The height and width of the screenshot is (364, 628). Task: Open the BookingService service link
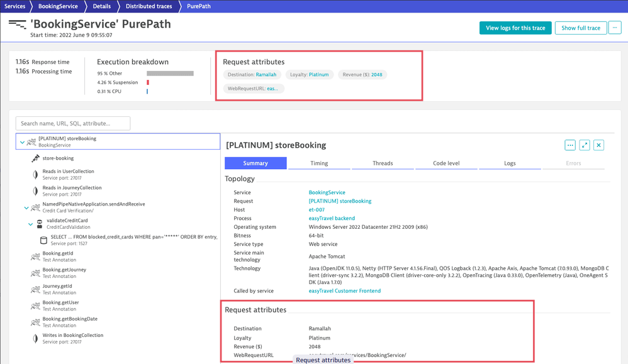click(327, 192)
